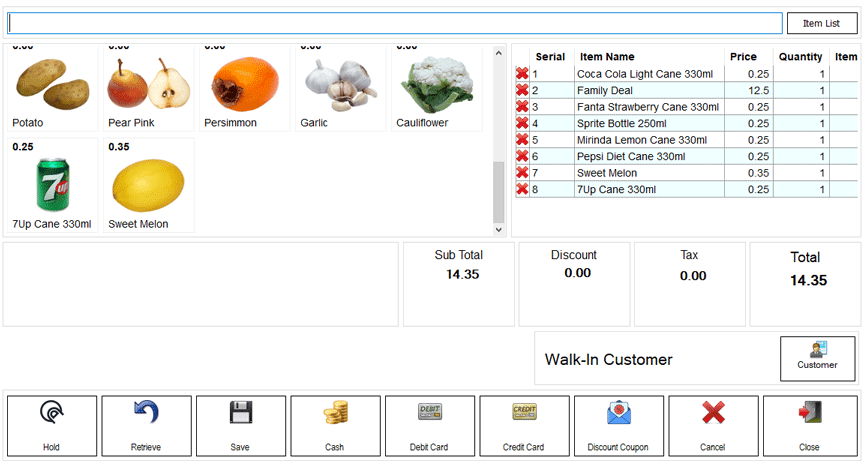Apply a Discount Coupon

pos(618,425)
